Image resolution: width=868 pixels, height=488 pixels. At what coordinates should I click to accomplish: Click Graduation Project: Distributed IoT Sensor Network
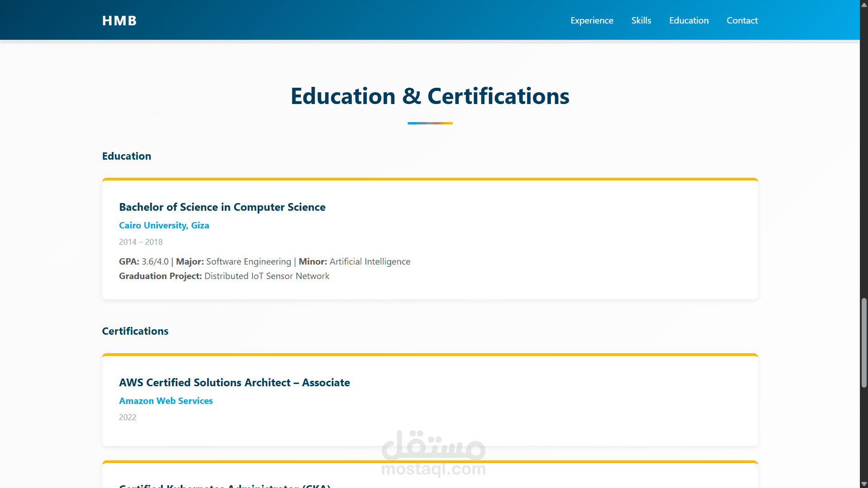point(224,276)
